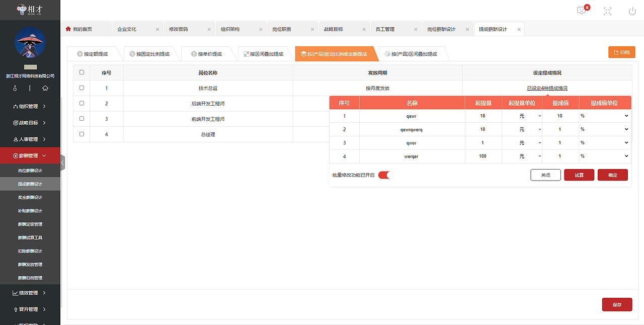Screen dimensions: 644x325
Task: Collapse the 薪酬管理 sidebar menu
Action: (x=30, y=155)
